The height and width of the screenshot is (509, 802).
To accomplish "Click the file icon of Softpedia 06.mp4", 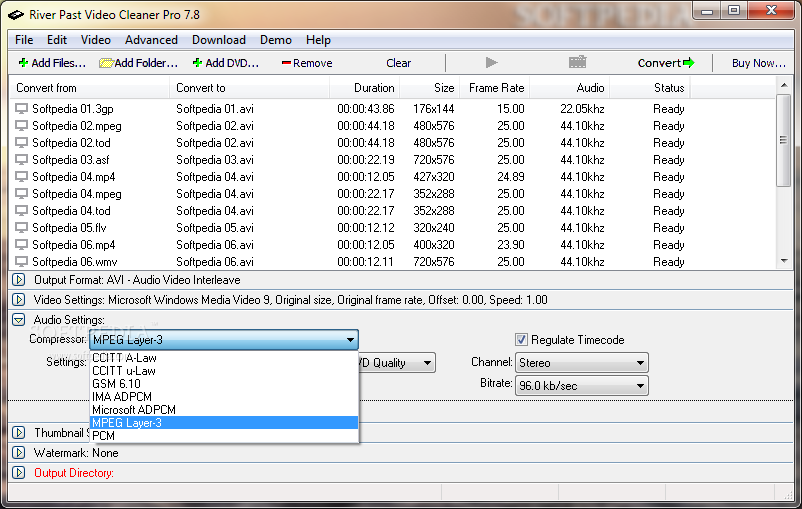I will point(21,245).
